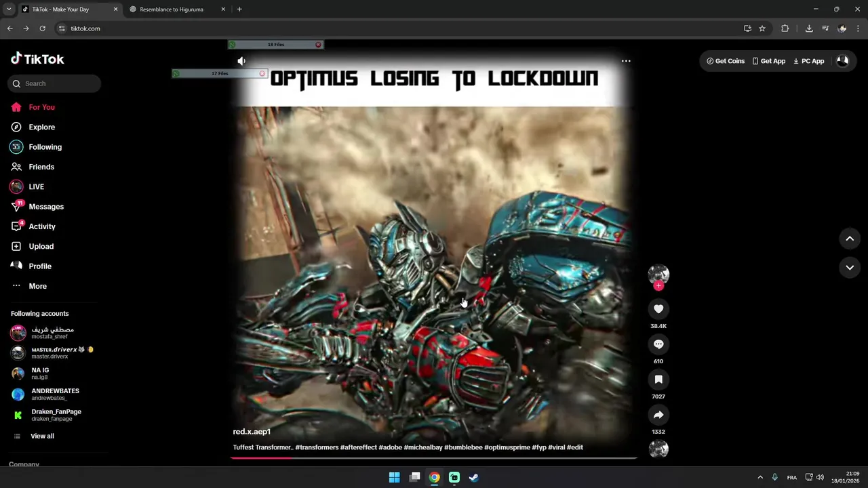Viewport: 868px width, 488px height.
Task: Open the creator's avatar beside the video
Action: [658, 274]
